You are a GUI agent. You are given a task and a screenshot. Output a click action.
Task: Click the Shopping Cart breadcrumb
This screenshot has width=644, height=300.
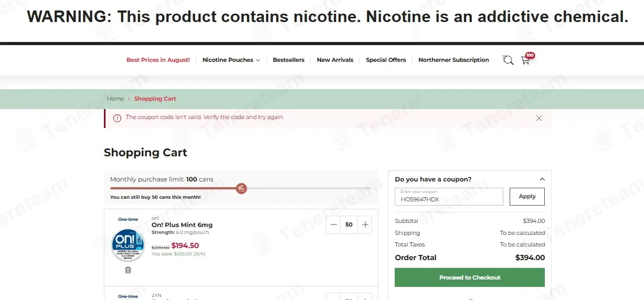pos(155,99)
